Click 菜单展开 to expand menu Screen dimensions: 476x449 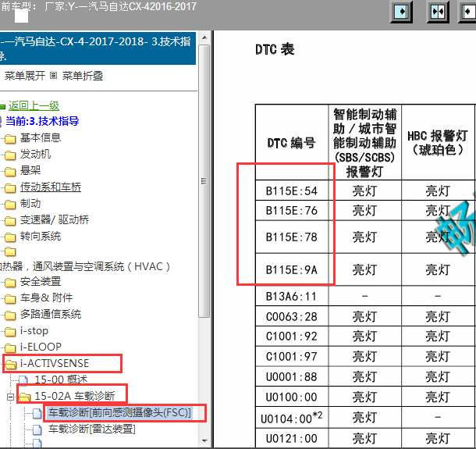[x=25, y=76]
